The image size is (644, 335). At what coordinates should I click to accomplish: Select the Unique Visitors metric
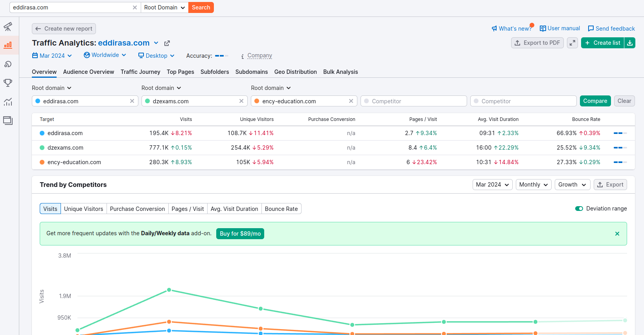83,209
